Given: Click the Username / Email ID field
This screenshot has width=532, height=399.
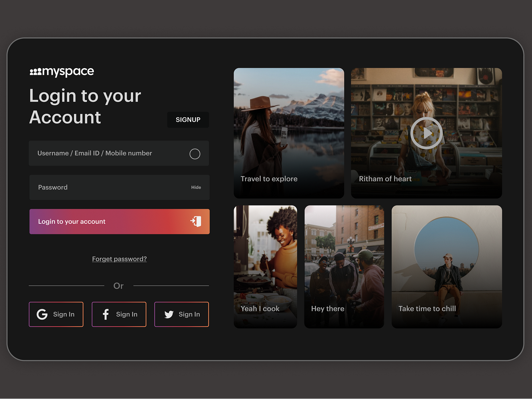Looking at the screenshot, I should pyautogui.click(x=100, y=153).
